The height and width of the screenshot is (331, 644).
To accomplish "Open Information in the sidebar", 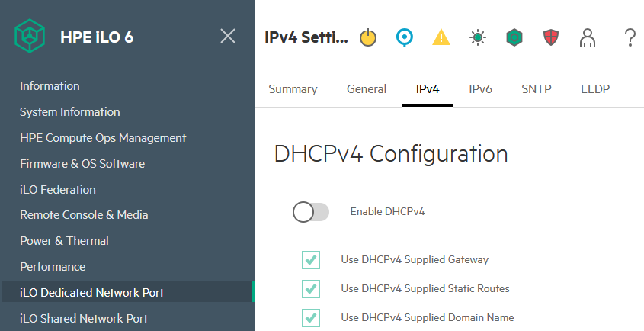I will (x=50, y=86).
